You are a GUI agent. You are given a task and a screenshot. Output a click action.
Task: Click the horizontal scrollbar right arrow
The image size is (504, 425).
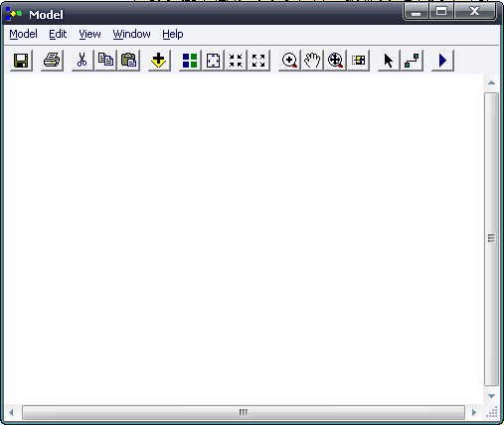pyautogui.click(x=474, y=412)
